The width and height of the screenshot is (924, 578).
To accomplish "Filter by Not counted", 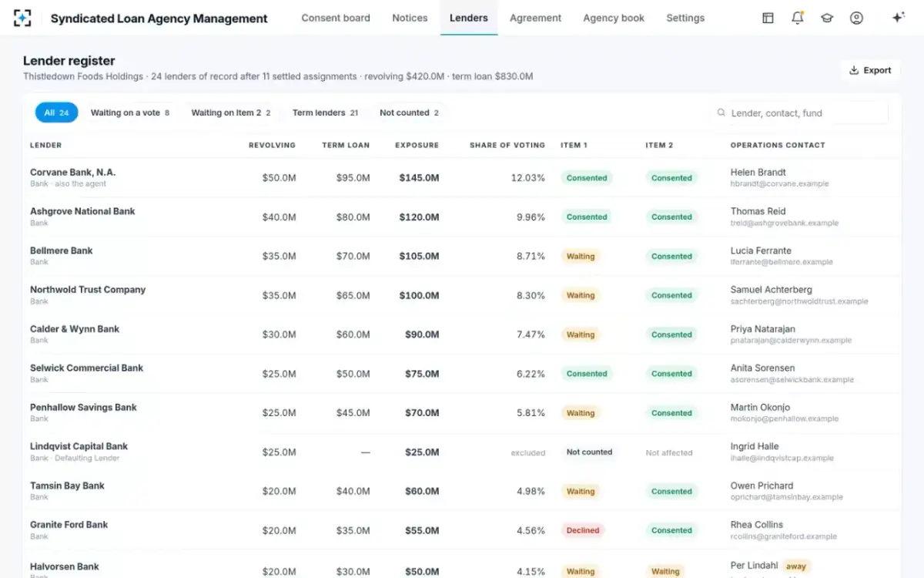I will pos(409,113).
